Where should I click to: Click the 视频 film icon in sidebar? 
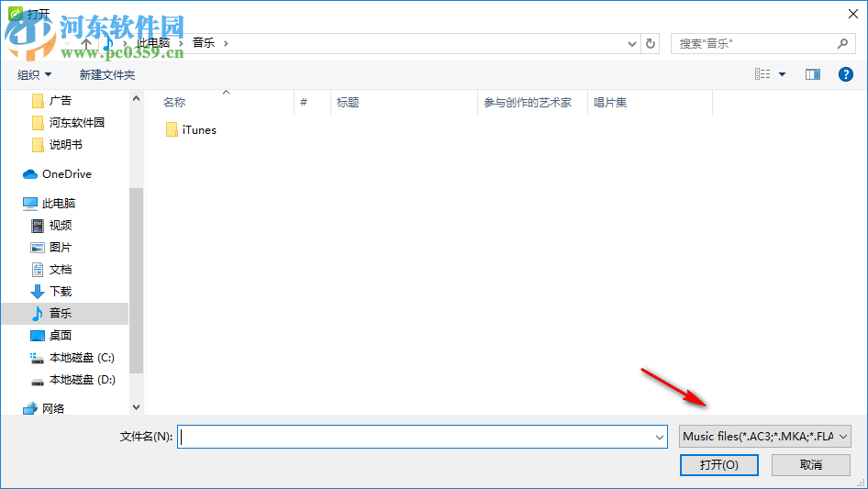click(x=37, y=226)
